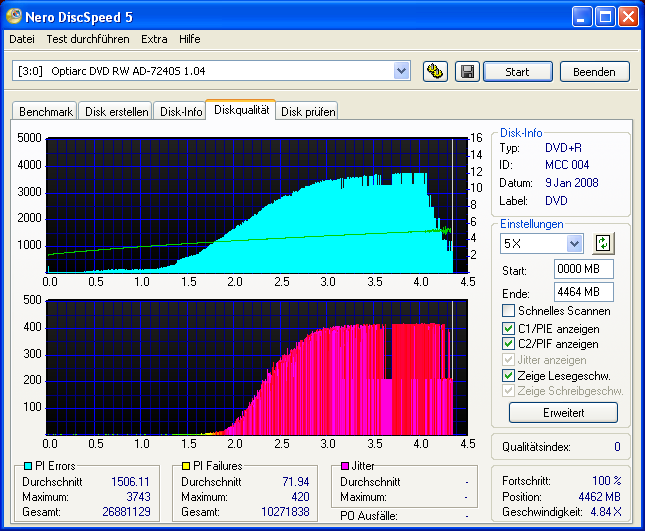Image resolution: width=645 pixels, height=531 pixels.
Task: Toggle Zeige Lesegeschw. checkbox
Action: click(508, 375)
